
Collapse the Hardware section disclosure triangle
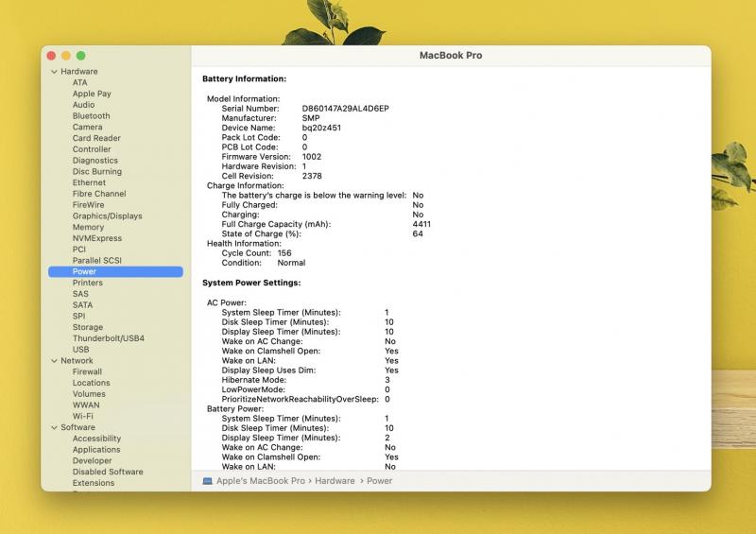(54, 72)
